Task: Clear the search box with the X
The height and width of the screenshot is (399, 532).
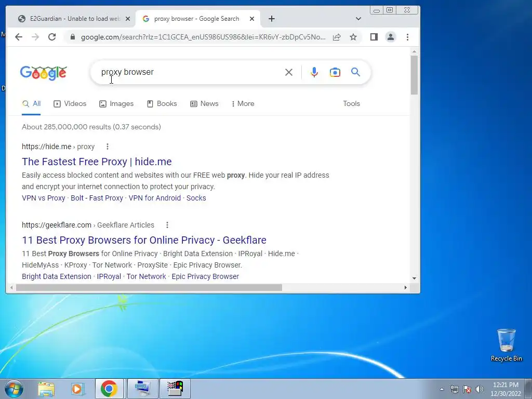Action: point(289,72)
